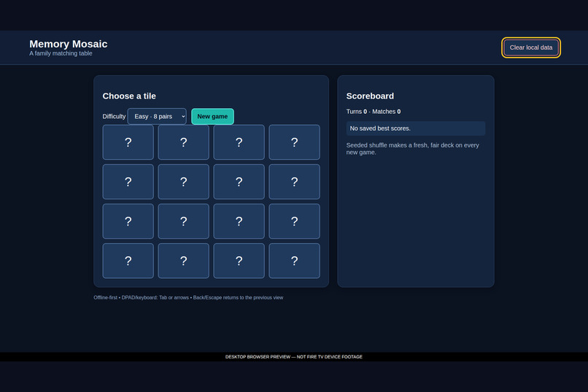Screen dimensions: 588x392
Task: Flip the fourth tile in the top row
Action: (295, 142)
